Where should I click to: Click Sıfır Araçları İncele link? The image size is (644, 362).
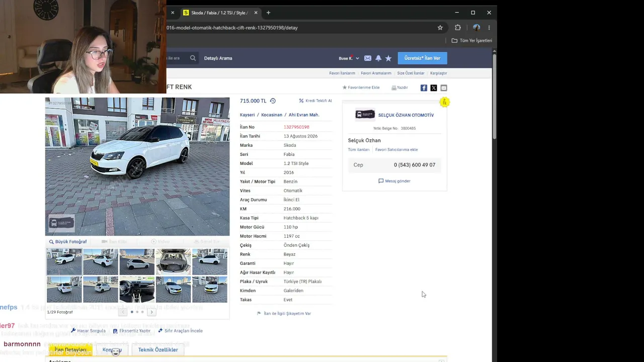tap(180, 331)
